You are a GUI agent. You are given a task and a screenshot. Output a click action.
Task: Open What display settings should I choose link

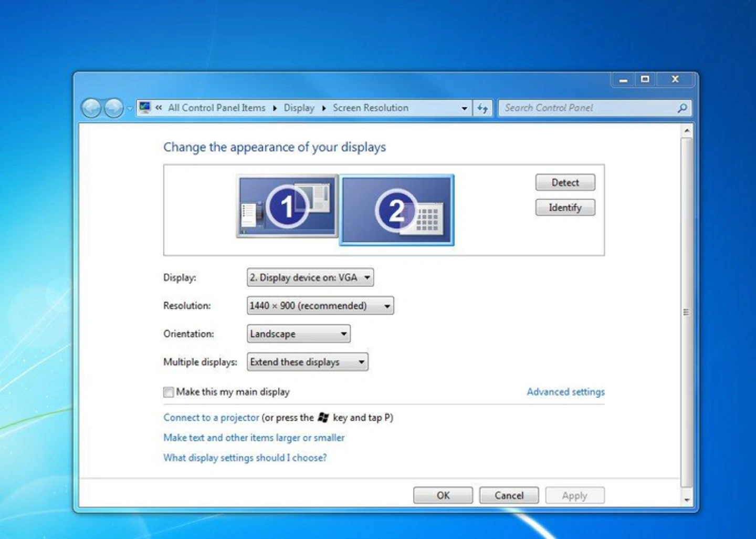(x=245, y=458)
